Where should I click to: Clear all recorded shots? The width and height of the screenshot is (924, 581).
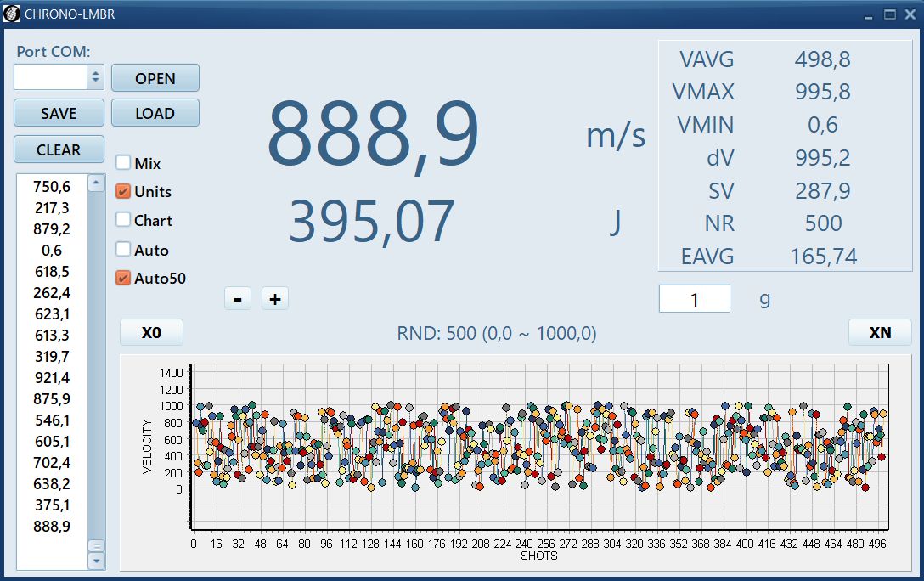(x=59, y=149)
